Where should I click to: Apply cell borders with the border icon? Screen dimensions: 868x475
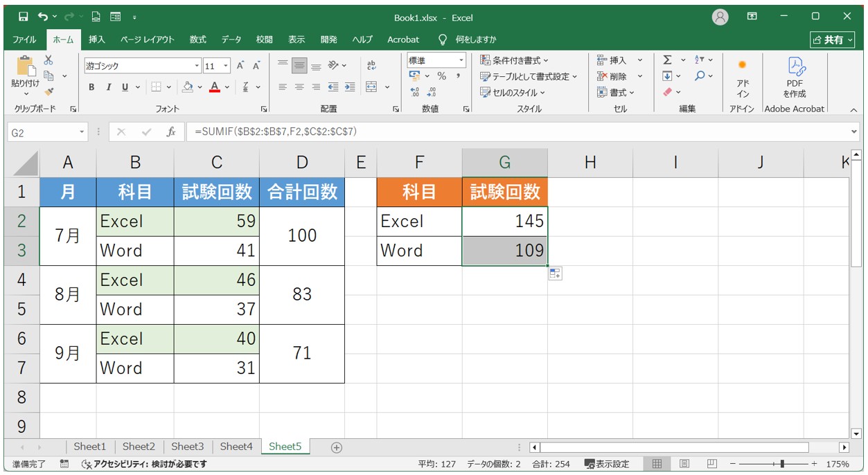[x=156, y=87]
